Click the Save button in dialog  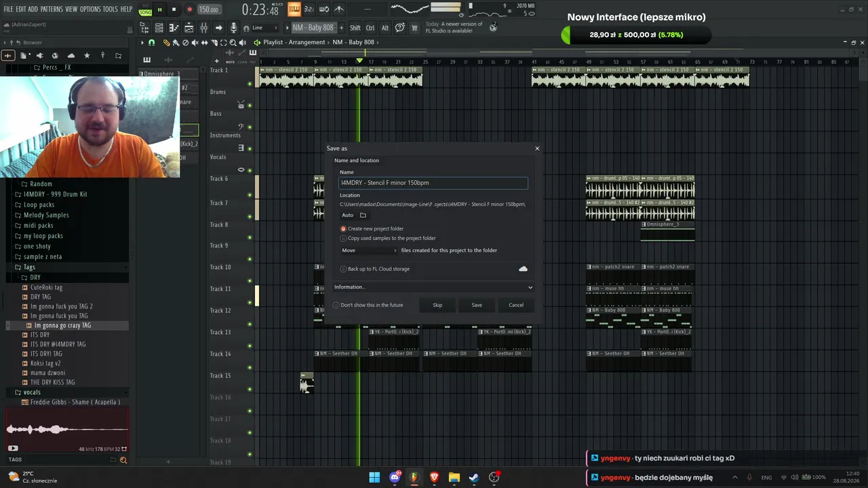477,305
